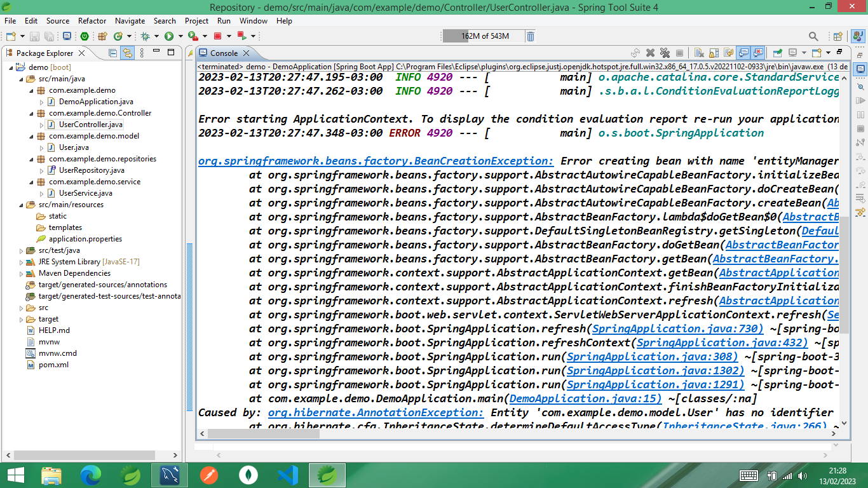This screenshot has height=488, width=868.
Task: Open Package Explorer view menu dots
Action: [x=142, y=53]
